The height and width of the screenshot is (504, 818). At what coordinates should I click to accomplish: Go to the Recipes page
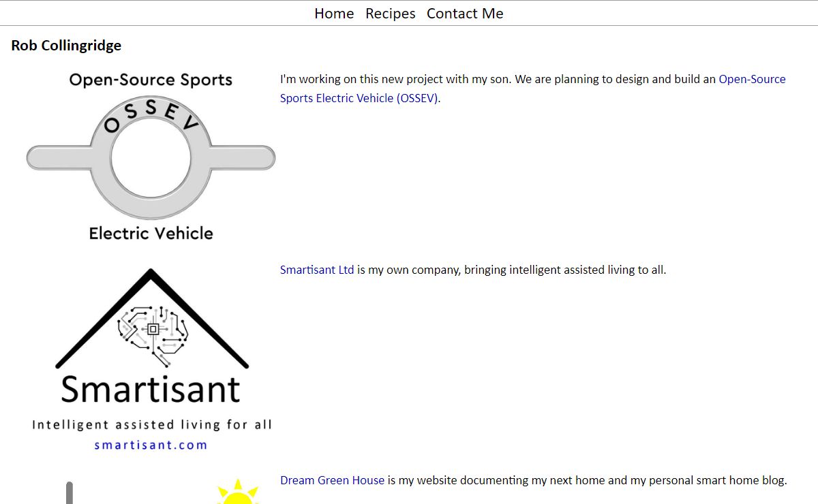391,14
